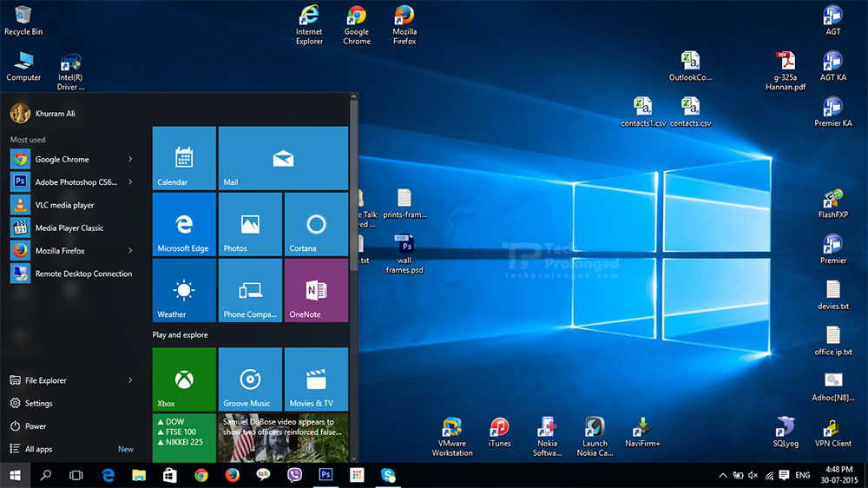Open the Action Center notifications icon
The height and width of the screenshot is (488, 868).
click(x=784, y=475)
